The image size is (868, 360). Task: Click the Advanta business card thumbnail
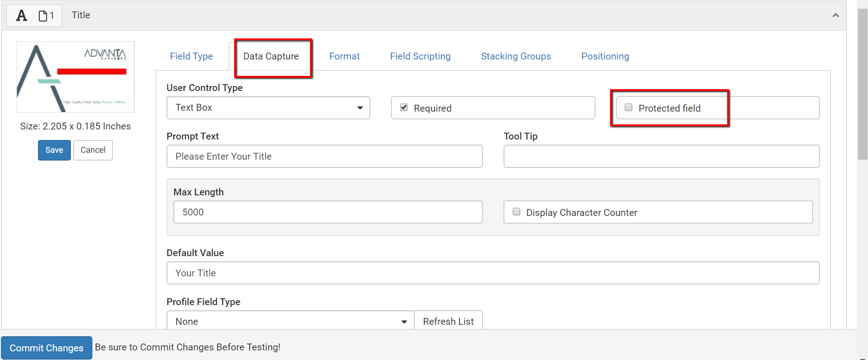[x=75, y=77]
